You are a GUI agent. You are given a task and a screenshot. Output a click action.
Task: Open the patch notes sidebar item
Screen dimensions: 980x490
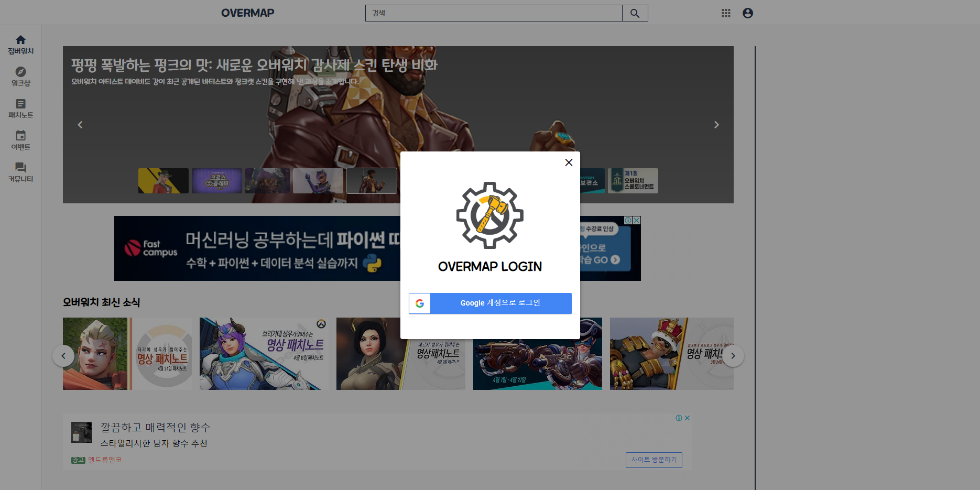(20, 108)
